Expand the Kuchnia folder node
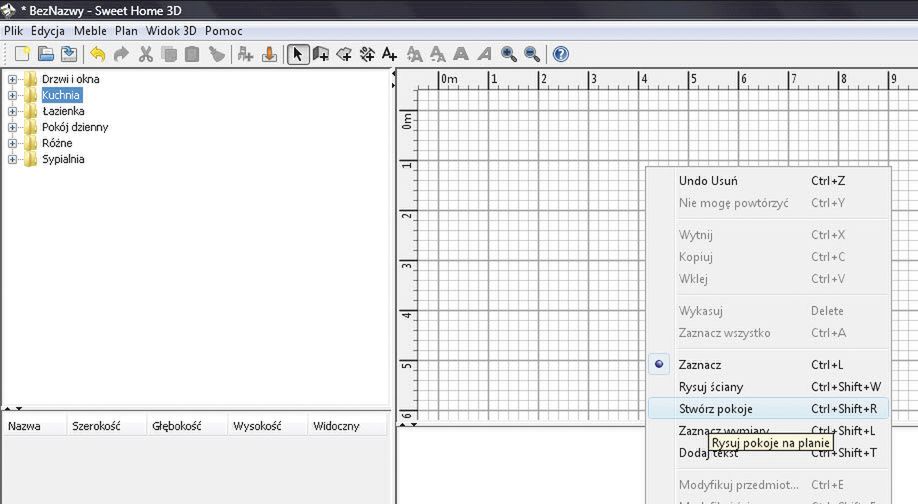The height and width of the screenshot is (504, 918). [x=12, y=95]
